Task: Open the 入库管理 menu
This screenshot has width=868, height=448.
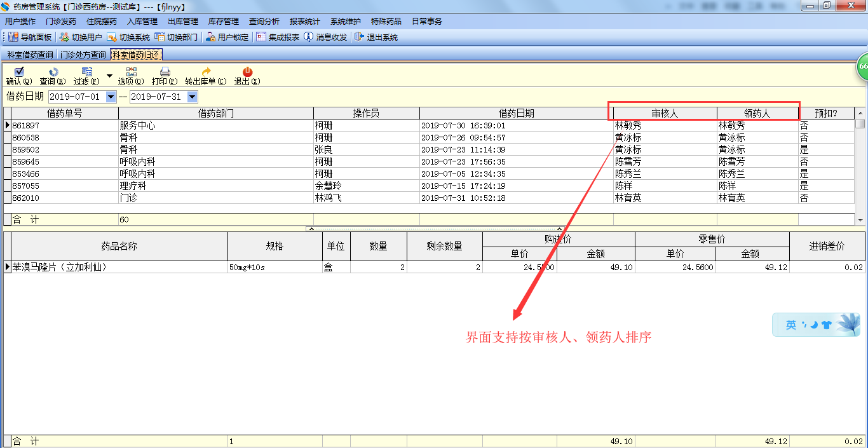Action: 142,22
